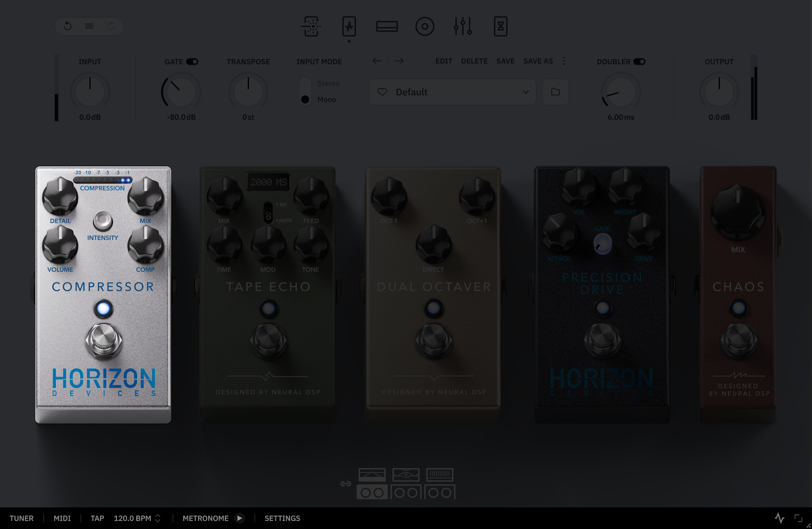Viewport: 812px width, 529px height.
Task: Select the second scene thumbnail in the upper row
Action: coord(406,475)
